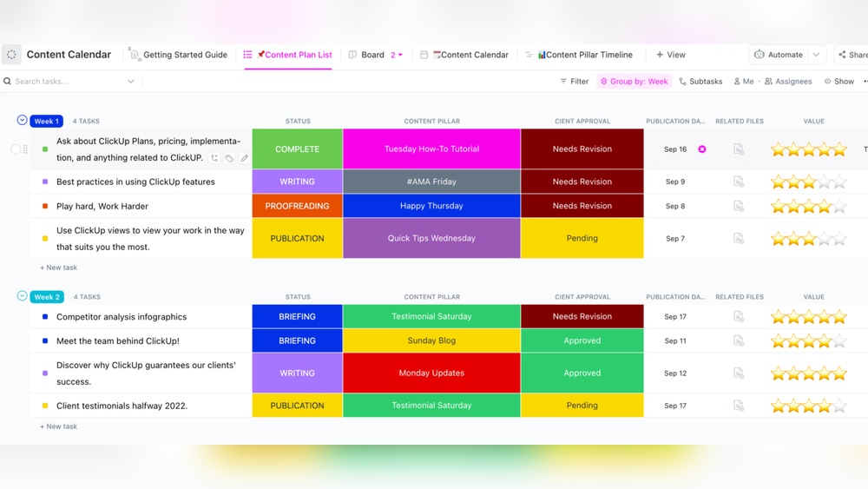Viewport: 868px width, 489px height.
Task: Select the Content Plan List tab
Action: pyautogui.click(x=288, y=55)
